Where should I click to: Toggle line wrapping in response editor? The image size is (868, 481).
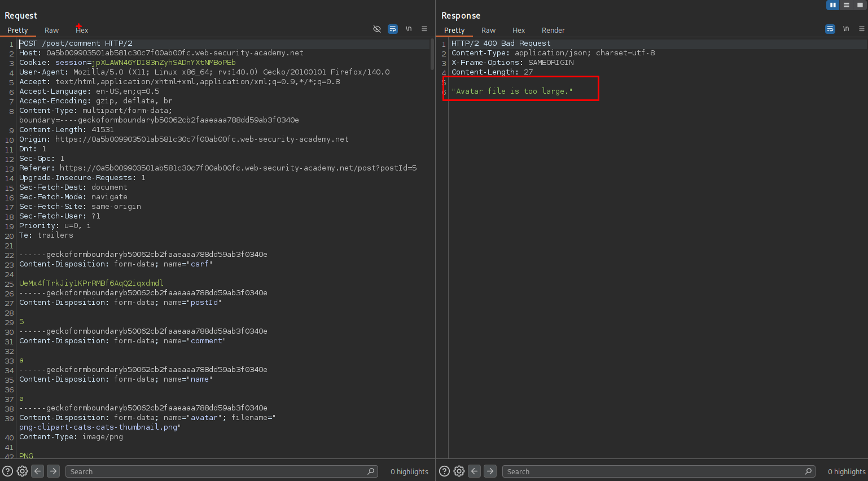tap(830, 29)
